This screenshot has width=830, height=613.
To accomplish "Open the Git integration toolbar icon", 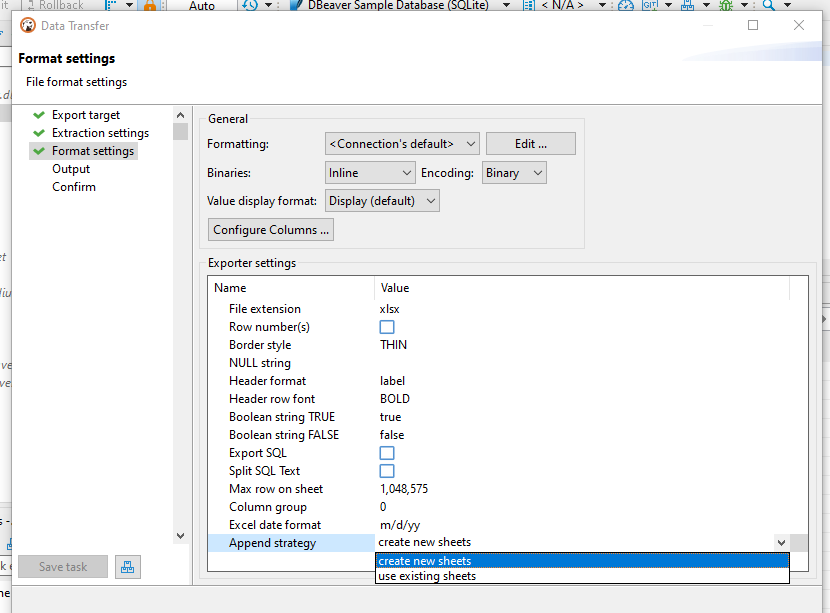I will [648, 6].
